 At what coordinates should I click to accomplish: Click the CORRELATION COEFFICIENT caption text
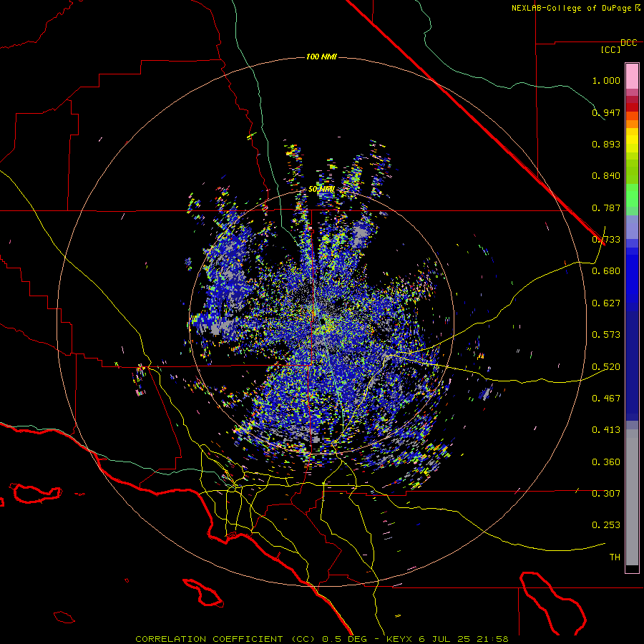coord(209,639)
